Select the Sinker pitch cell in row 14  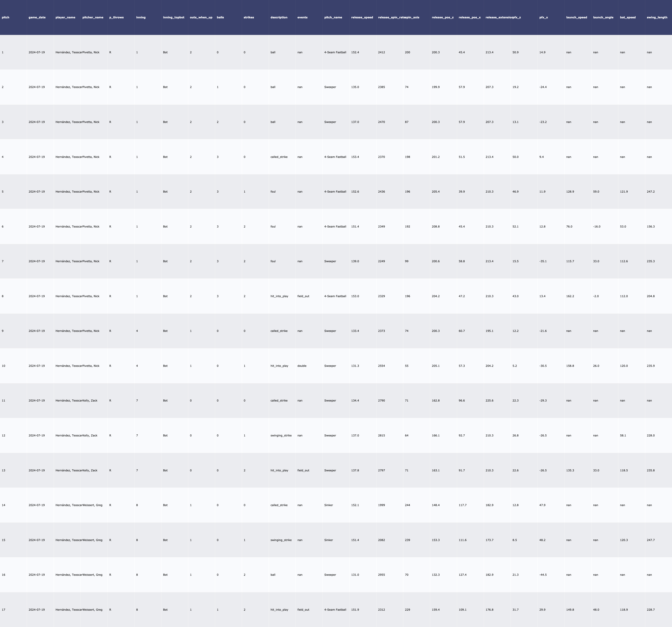coord(329,505)
